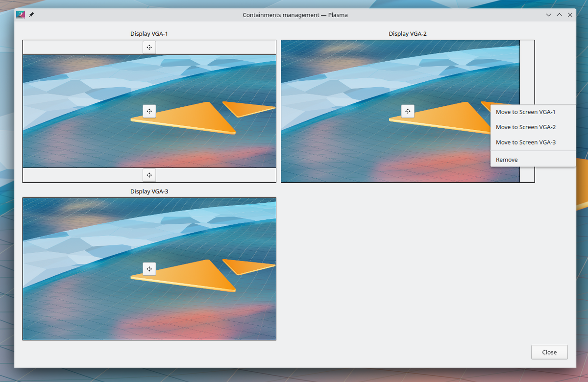Select Remove from the context menu

[507, 160]
